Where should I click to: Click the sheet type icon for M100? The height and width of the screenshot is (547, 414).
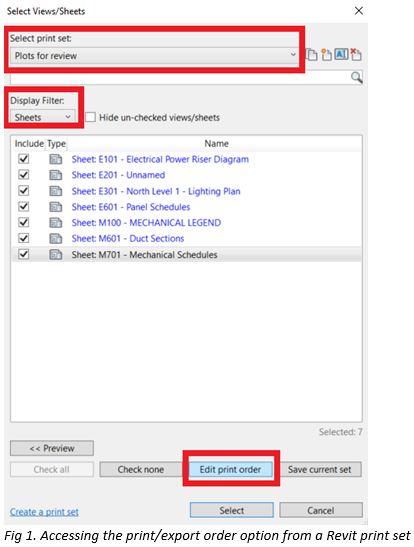tap(55, 223)
